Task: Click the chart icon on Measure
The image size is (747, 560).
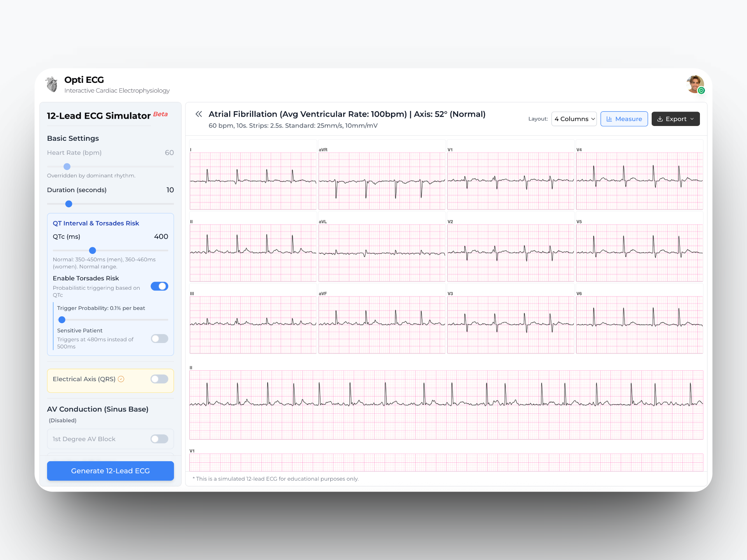Action: 609,119
